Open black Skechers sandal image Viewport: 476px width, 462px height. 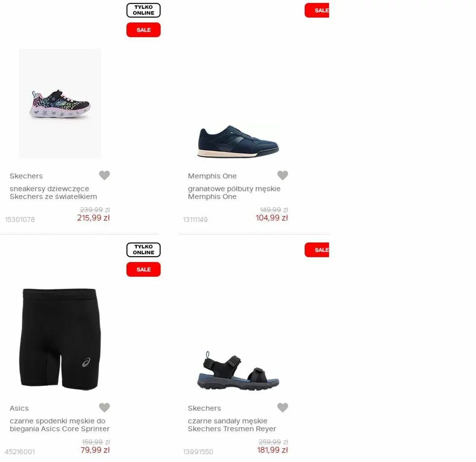click(x=238, y=371)
